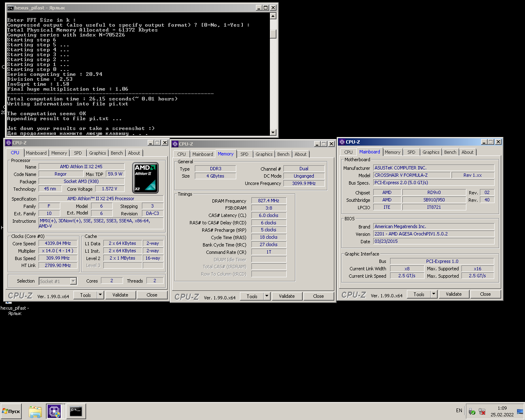Expand Tools dropdown arrow in Memory window
The height and width of the screenshot is (420, 525).
coord(267,296)
